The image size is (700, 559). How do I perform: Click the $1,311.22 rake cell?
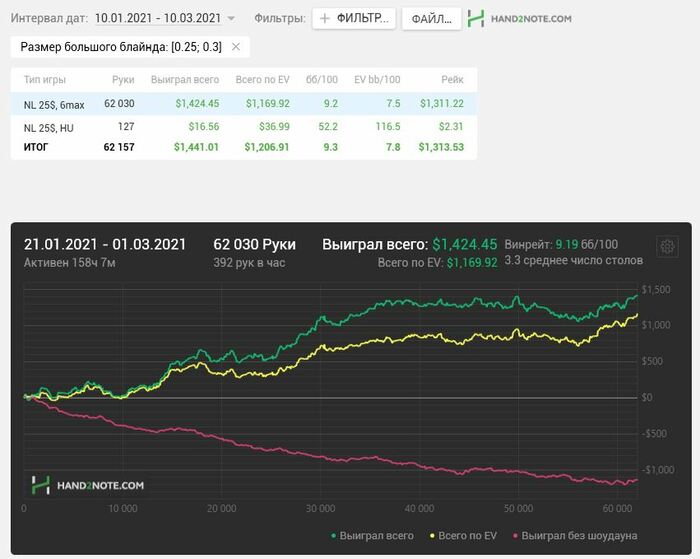tap(442, 104)
